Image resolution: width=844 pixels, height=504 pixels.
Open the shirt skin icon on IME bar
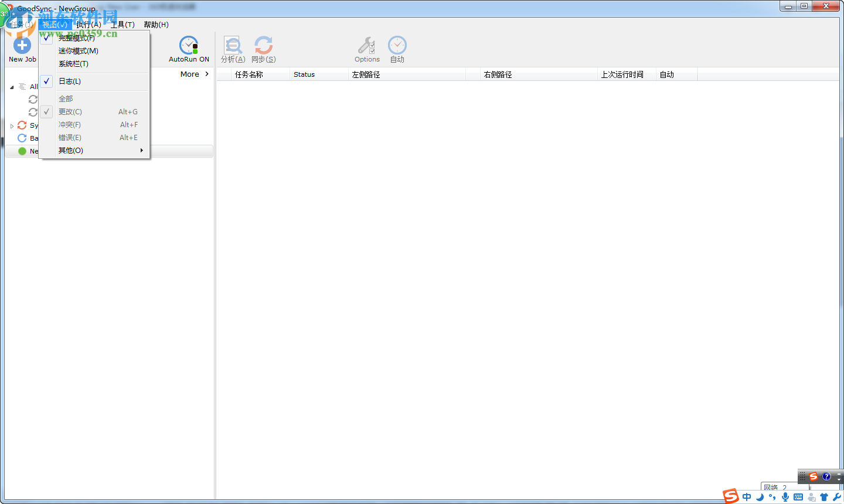[825, 497]
